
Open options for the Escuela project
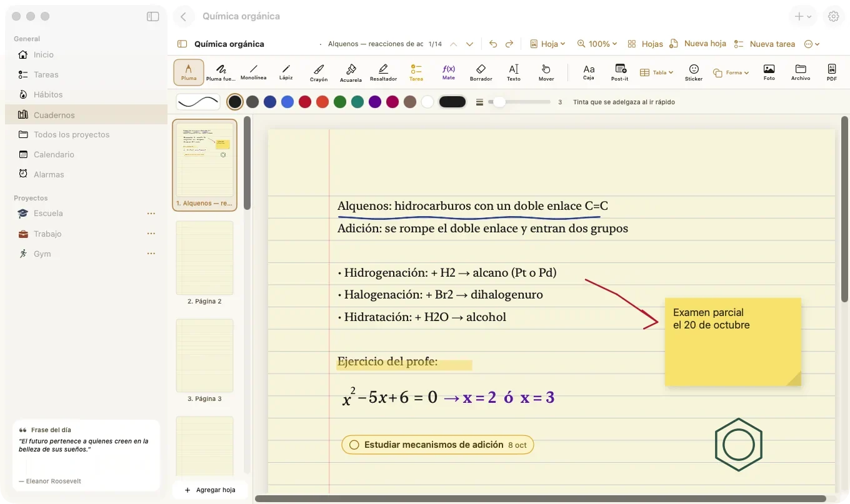coord(151,214)
